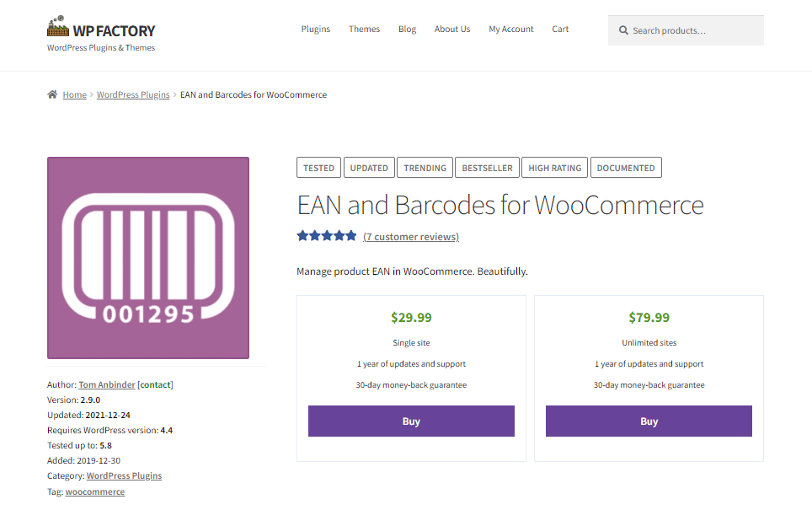The width and height of the screenshot is (812, 510).
Task: Click WordPress Plugins breadcrumb link
Action: click(133, 95)
